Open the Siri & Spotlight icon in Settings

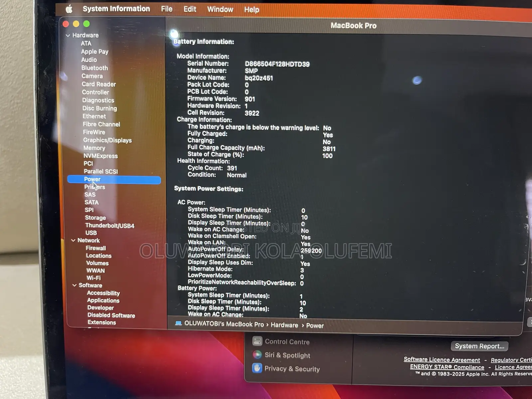(x=257, y=354)
